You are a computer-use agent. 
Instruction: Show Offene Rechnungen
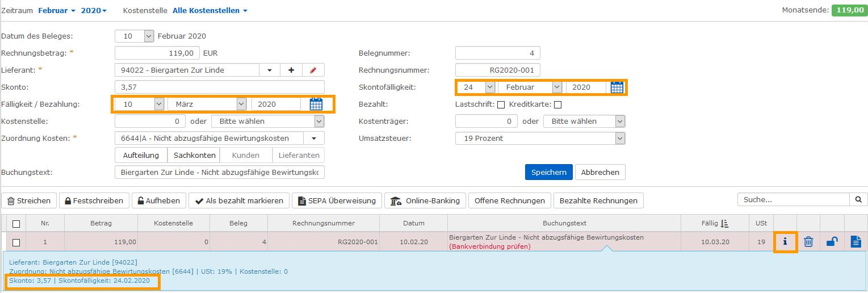click(x=510, y=200)
